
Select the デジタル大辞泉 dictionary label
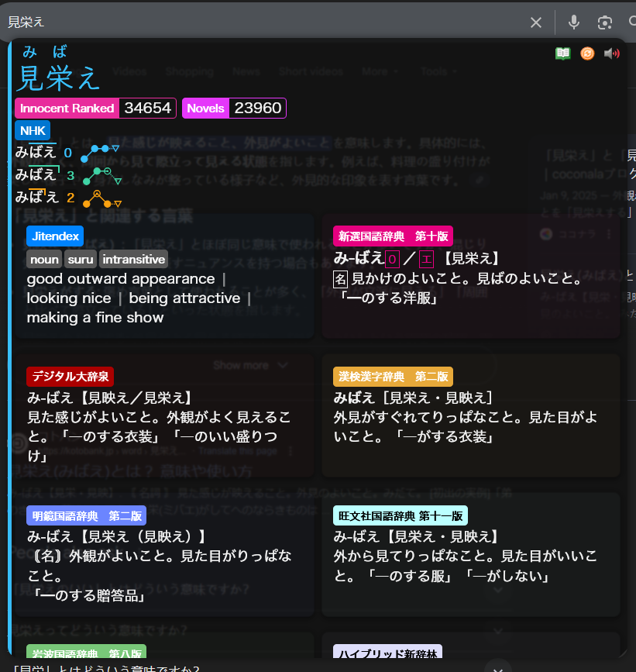[70, 377]
